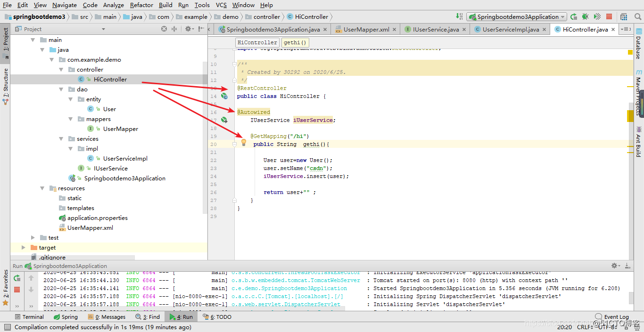Open the Event Log

click(x=612, y=317)
